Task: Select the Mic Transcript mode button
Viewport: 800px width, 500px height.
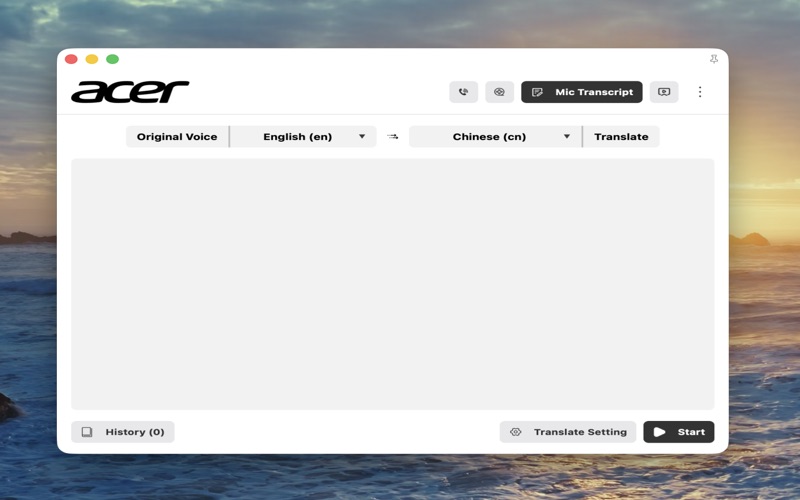Action: coord(582,92)
